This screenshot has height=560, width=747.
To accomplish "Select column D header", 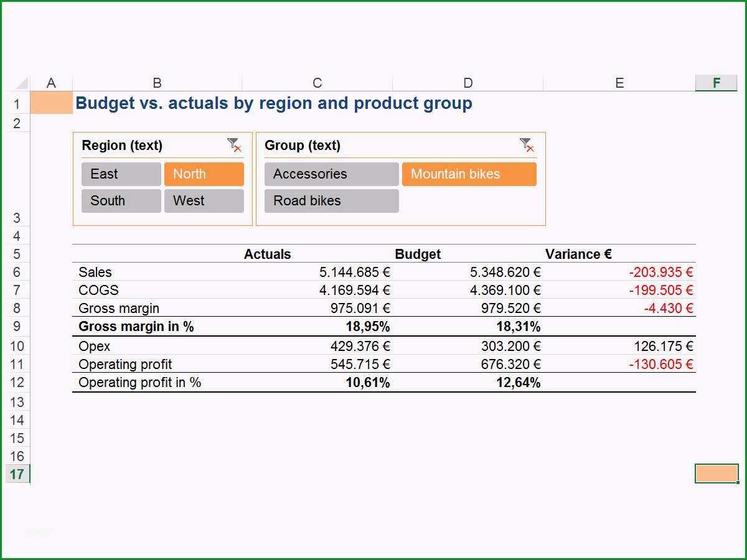I will point(467,83).
